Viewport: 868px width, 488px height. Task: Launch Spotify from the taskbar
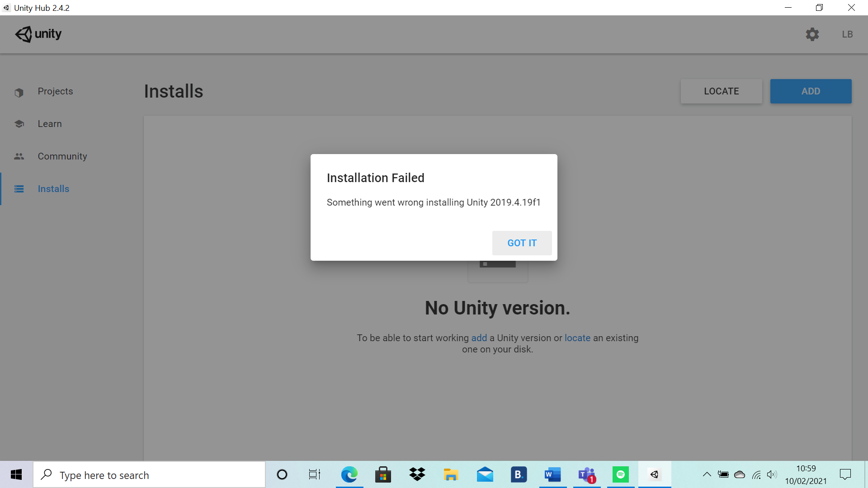coord(621,474)
